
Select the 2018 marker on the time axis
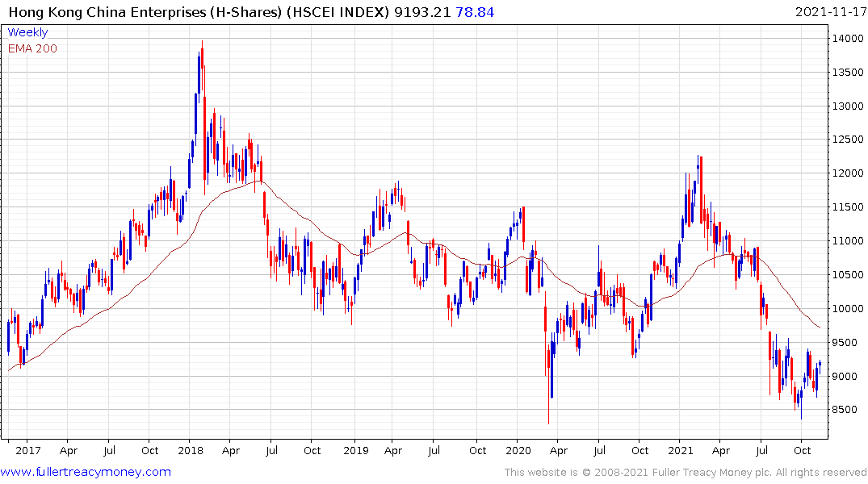tap(191, 450)
